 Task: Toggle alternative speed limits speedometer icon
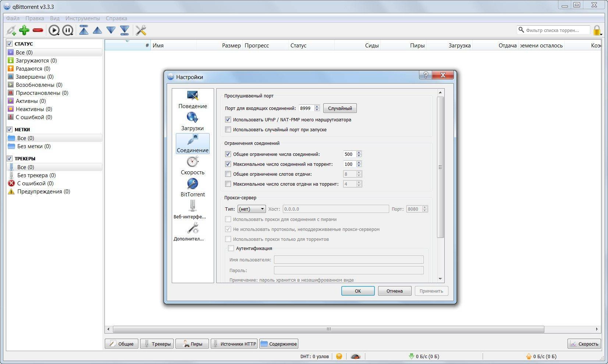(355, 356)
